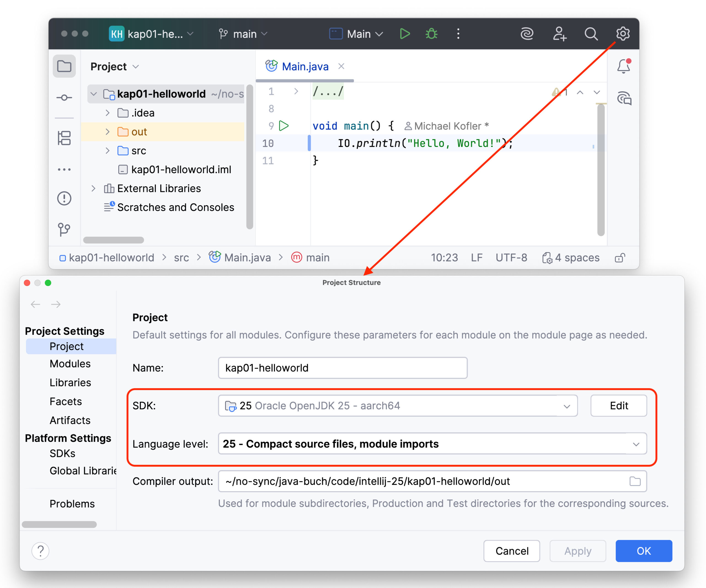Open Notifications bell icon
706x588 pixels.
pyautogui.click(x=624, y=66)
